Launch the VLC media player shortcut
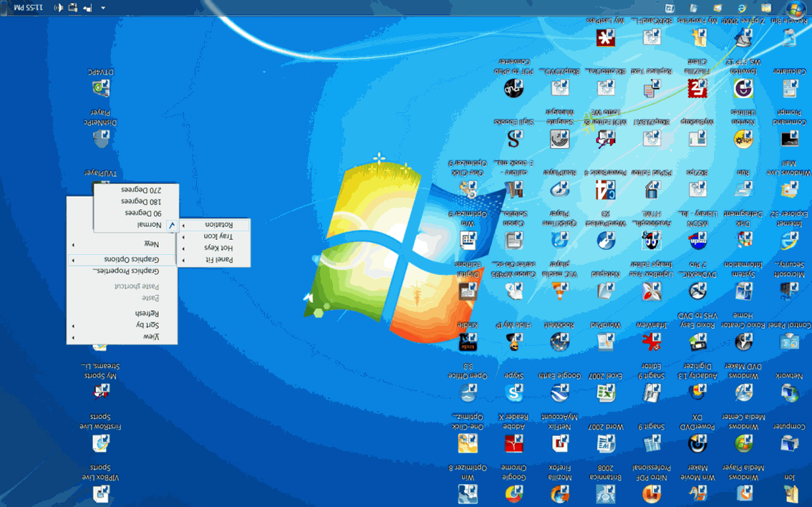The height and width of the screenshot is (507, 812). [x=559, y=291]
